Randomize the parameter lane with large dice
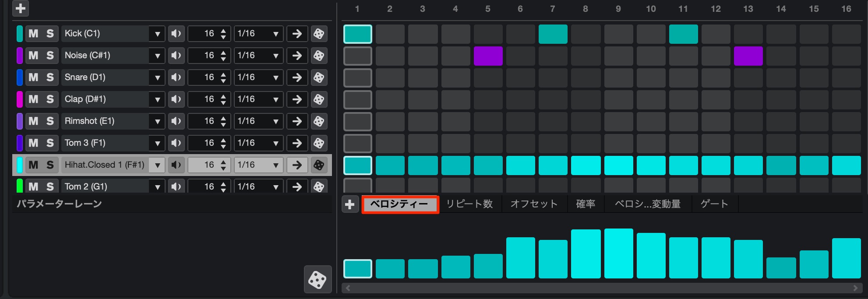Image resolution: width=868 pixels, height=299 pixels. pos(318,279)
